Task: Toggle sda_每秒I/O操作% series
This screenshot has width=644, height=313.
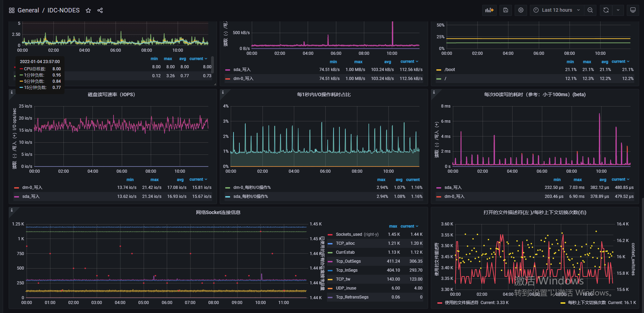Action: click(250, 196)
